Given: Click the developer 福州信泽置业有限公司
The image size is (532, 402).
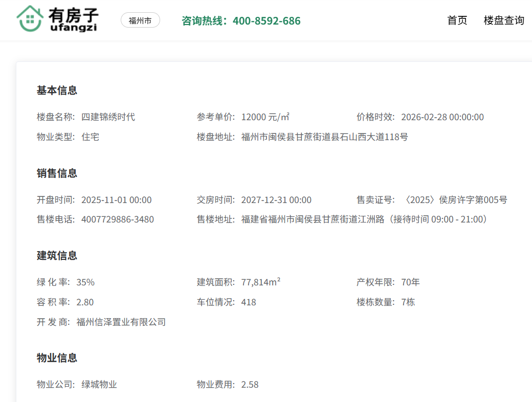Looking at the screenshot, I should tap(121, 322).
